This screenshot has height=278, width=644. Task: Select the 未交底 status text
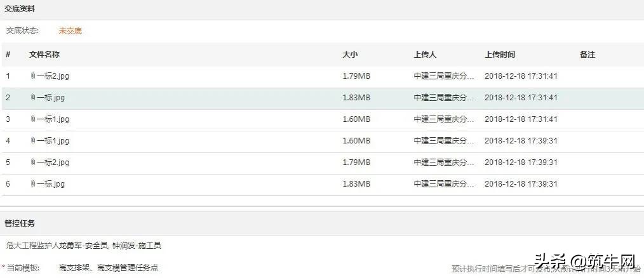pos(70,31)
